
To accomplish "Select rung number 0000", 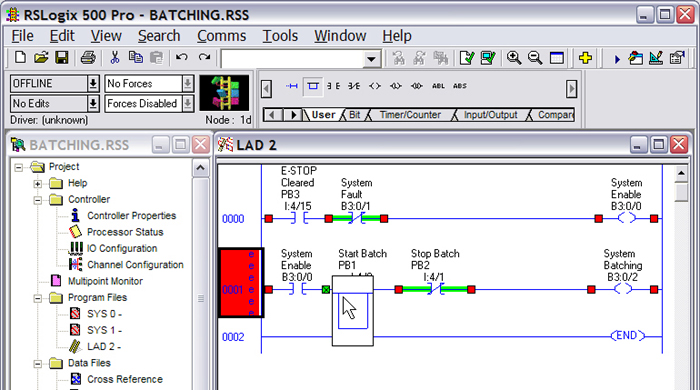I will (x=233, y=219).
